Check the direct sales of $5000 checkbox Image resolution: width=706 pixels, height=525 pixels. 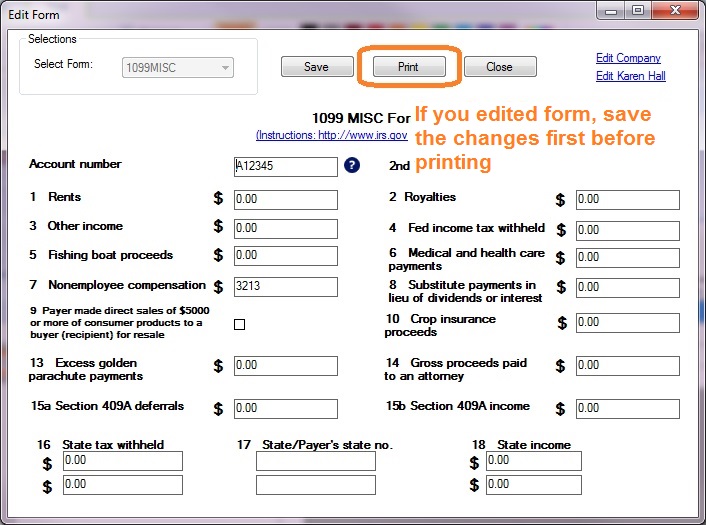(239, 324)
